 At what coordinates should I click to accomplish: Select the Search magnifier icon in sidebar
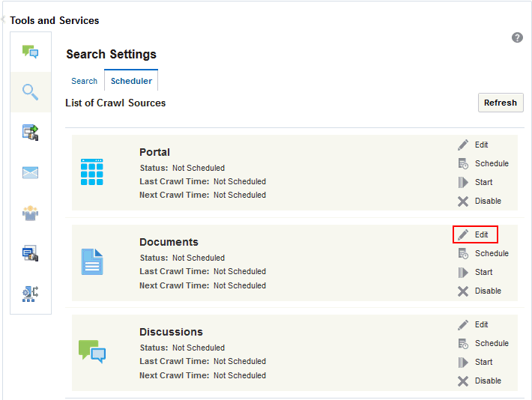coord(31,92)
